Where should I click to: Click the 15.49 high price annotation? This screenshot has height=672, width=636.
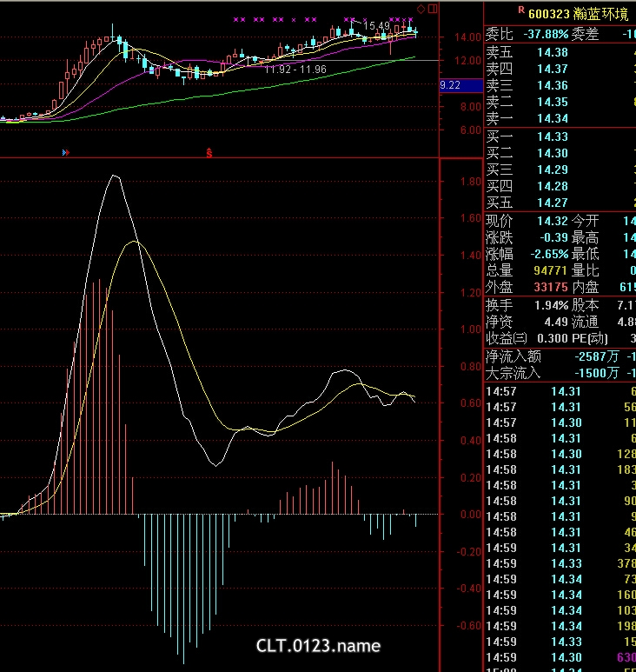point(376,26)
